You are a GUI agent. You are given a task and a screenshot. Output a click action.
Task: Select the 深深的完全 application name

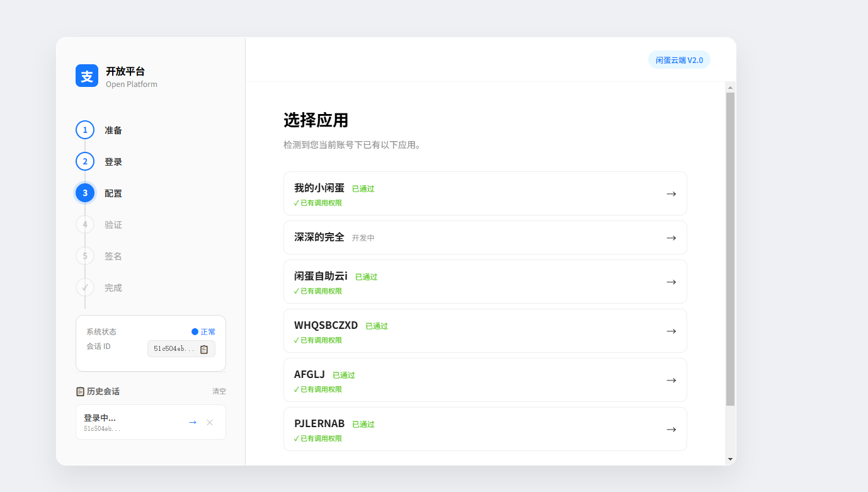point(319,237)
